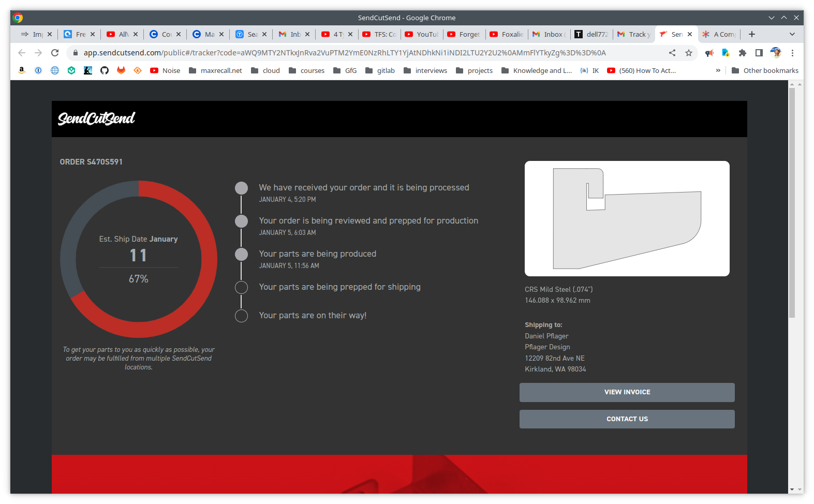Click the VIEW INVOICE button
The height and width of the screenshot is (504, 814).
tap(627, 392)
